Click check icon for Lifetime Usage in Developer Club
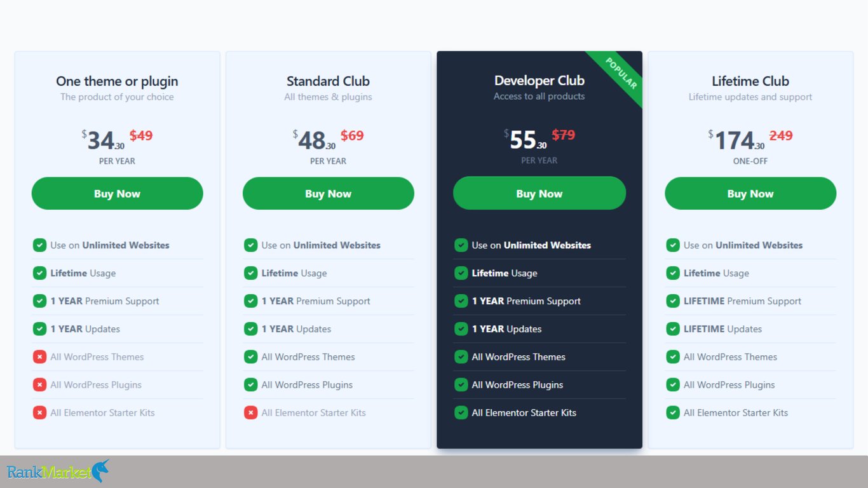 (x=461, y=273)
